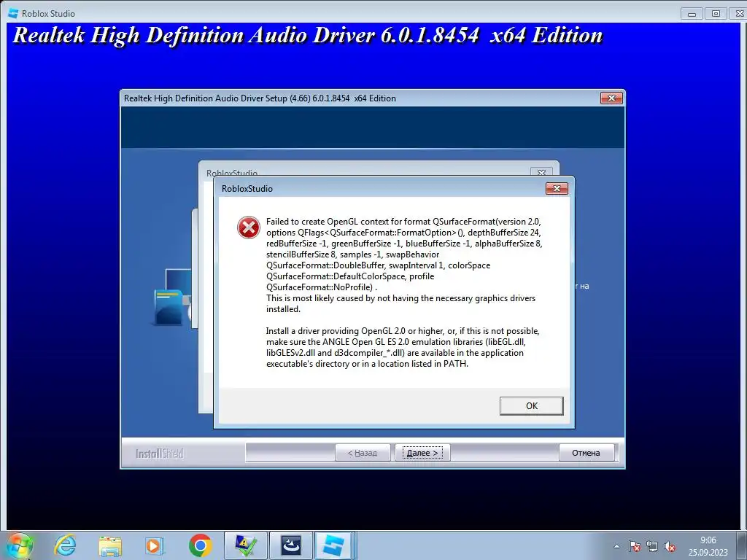Open Action Center flag tray icon
This screenshot has height=560, width=747.
click(635, 547)
